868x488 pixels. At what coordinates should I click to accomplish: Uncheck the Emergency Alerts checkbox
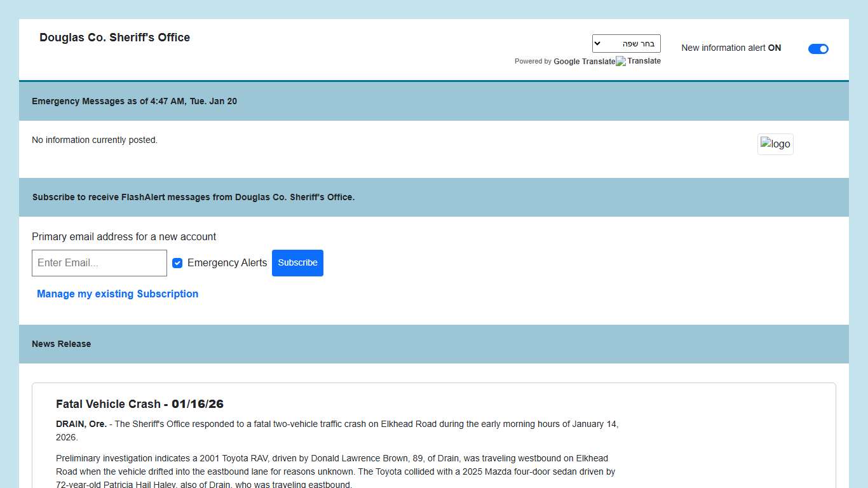tap(177, 263)
